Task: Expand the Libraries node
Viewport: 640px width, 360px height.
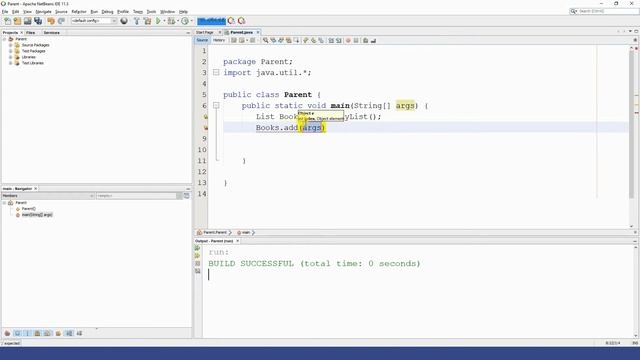Action: tap(11, 57)
